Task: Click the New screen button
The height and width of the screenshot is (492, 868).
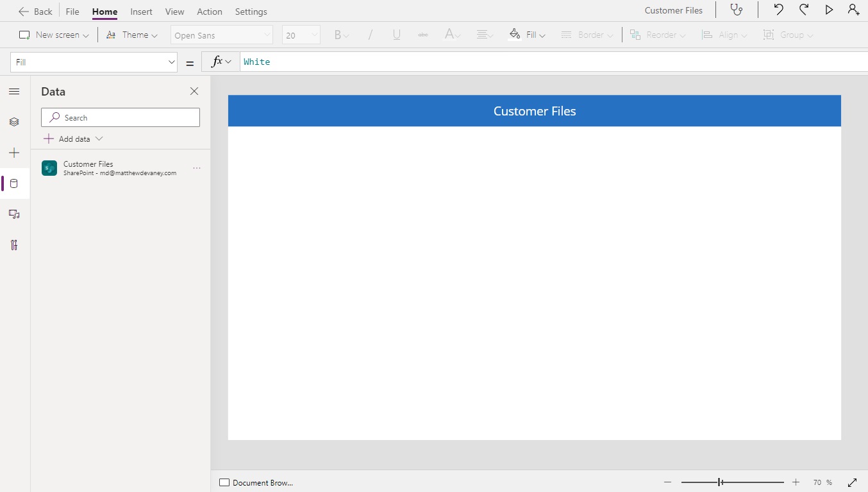Action: pos(53,35)
